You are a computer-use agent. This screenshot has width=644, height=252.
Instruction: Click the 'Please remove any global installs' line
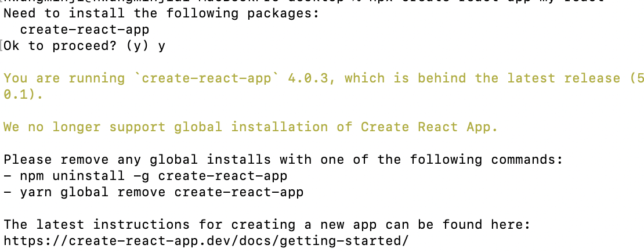(283, 160)
